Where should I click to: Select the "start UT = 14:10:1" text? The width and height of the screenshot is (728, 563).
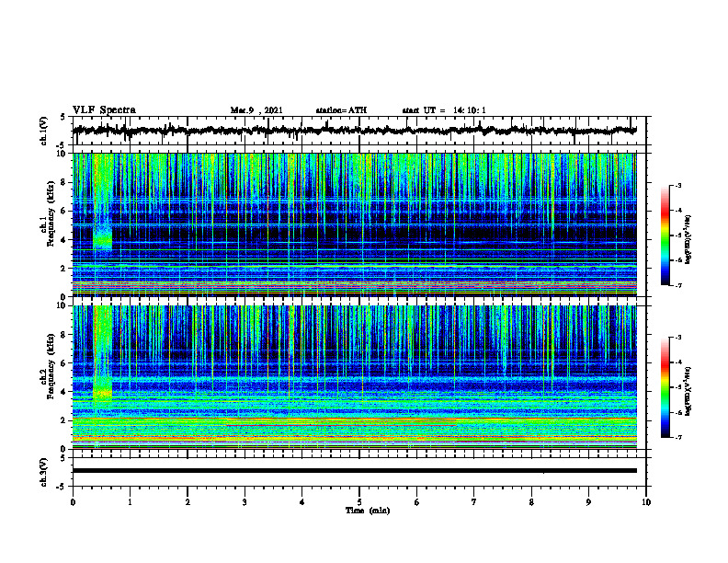click(x=444, y=110)
